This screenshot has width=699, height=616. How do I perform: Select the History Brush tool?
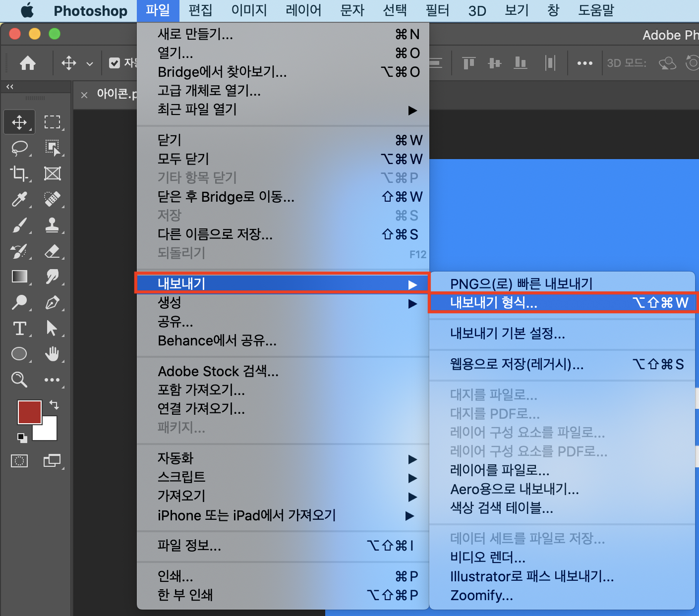tap(19, 251)
